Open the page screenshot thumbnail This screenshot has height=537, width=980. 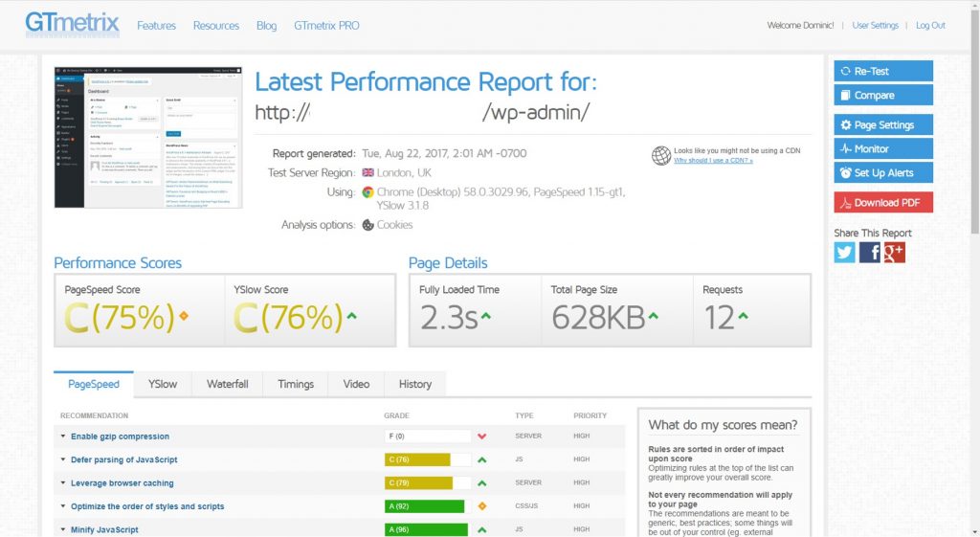click(x=148, y=138)
